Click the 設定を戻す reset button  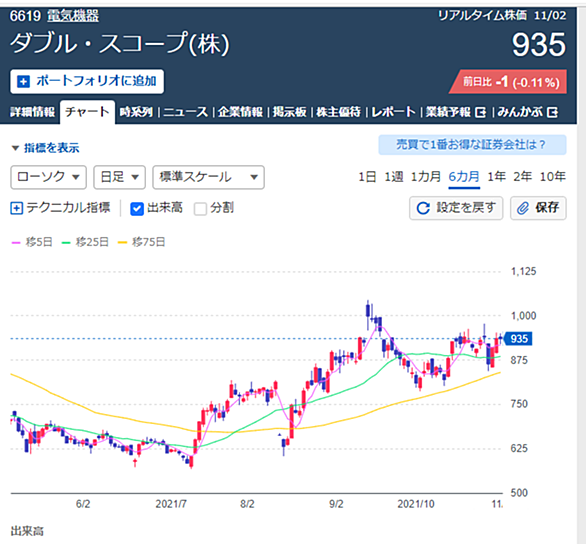click(x=456, y=208)
